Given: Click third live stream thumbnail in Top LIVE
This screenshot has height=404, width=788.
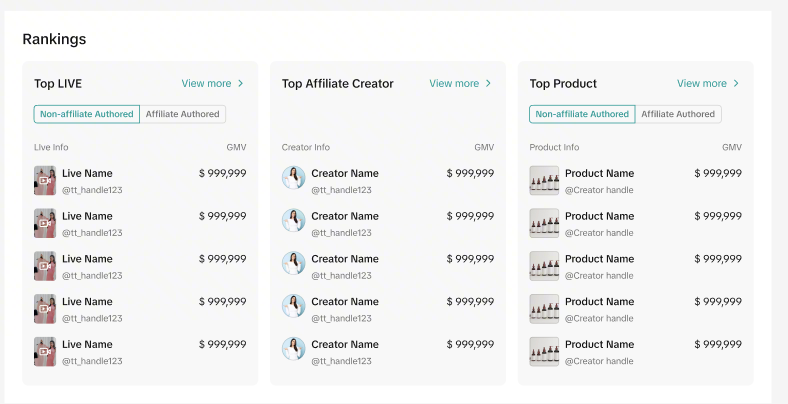Looking at the screenshot, I should point(45,266).
